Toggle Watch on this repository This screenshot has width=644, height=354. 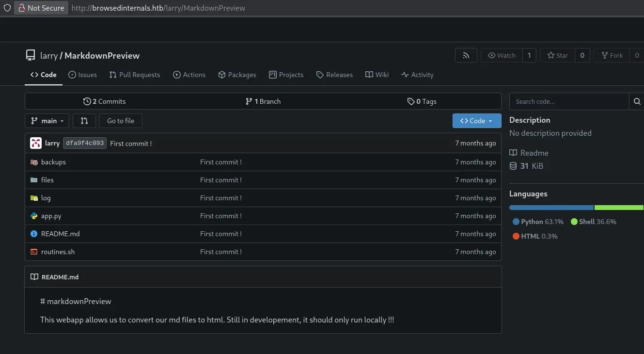502,55
